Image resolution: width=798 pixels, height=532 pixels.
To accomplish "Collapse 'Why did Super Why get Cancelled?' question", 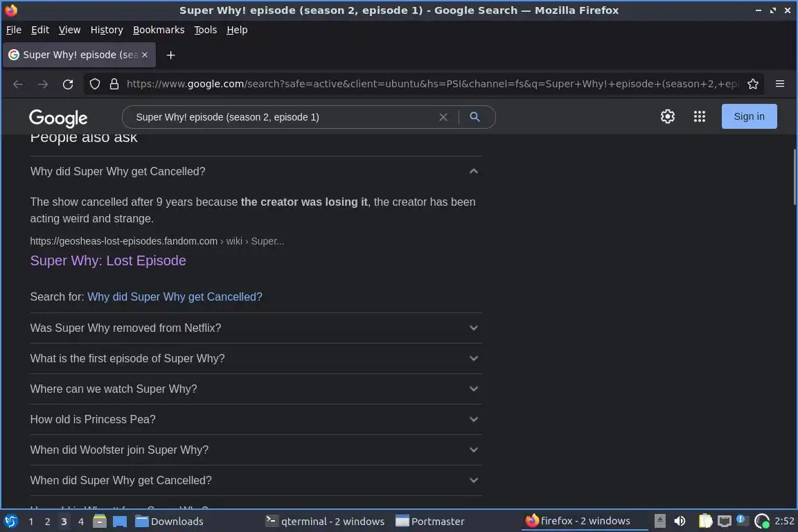I will [x=256, y=172].
